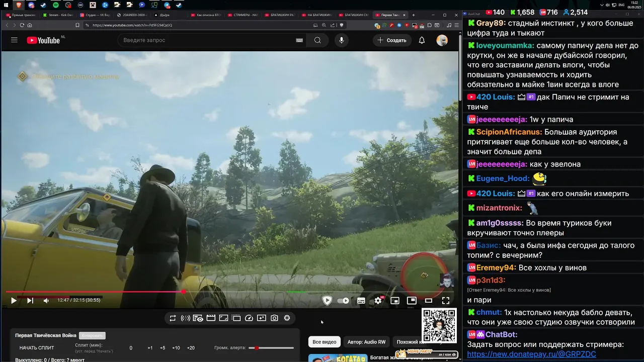Mute the video player volume
This screenshot has height=362, width=644.
46,301
